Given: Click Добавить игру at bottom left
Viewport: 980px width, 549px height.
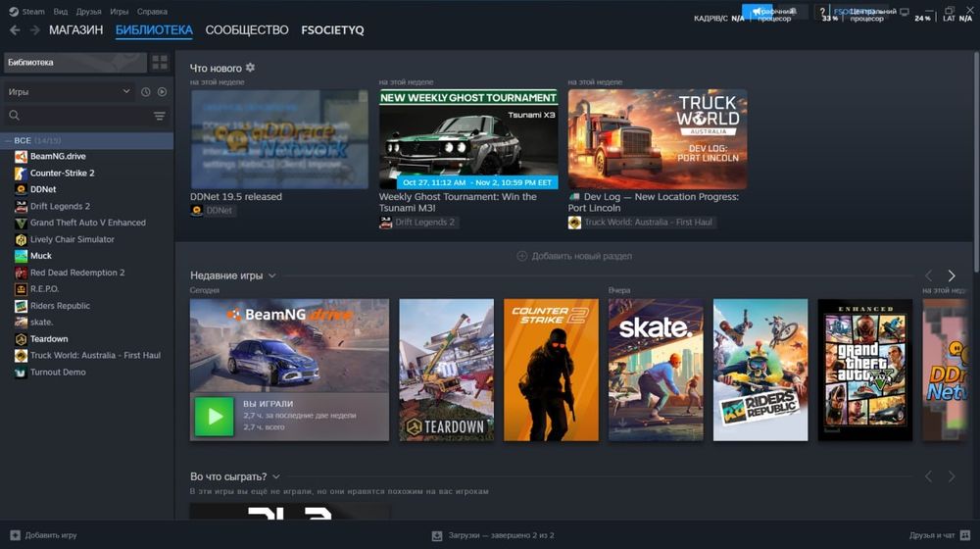Looking at the screenshot, I should point(44,535).
